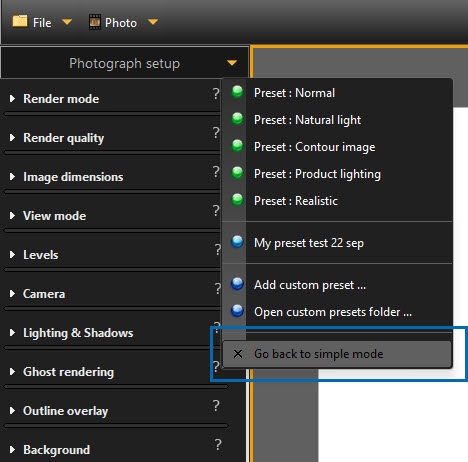Click green ball icon for Contour image
This screenshot has height=462, width=468.
click(237, 146)
